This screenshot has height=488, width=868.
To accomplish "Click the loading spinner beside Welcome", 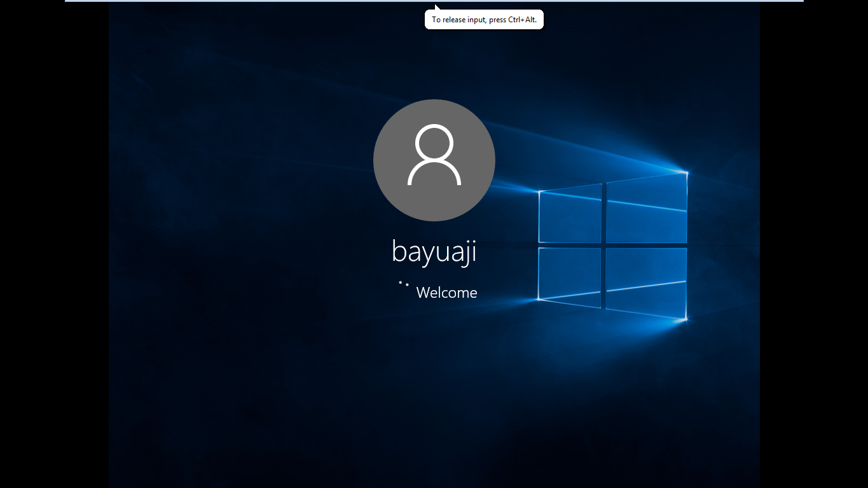I will pos(404,284).
